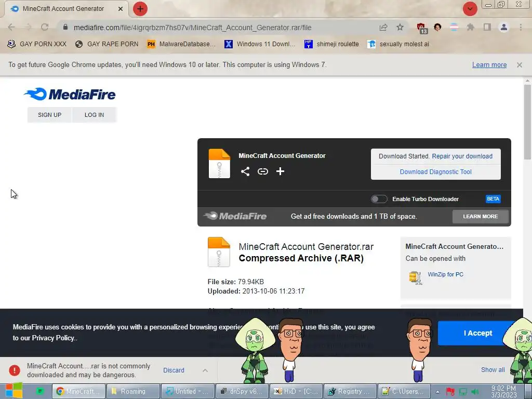Image resolution: width=532 pixels, height=399 pixels.
Task: Switch to the HxD taskbar window
Action: pyautogui.click(x=296, y=391)
